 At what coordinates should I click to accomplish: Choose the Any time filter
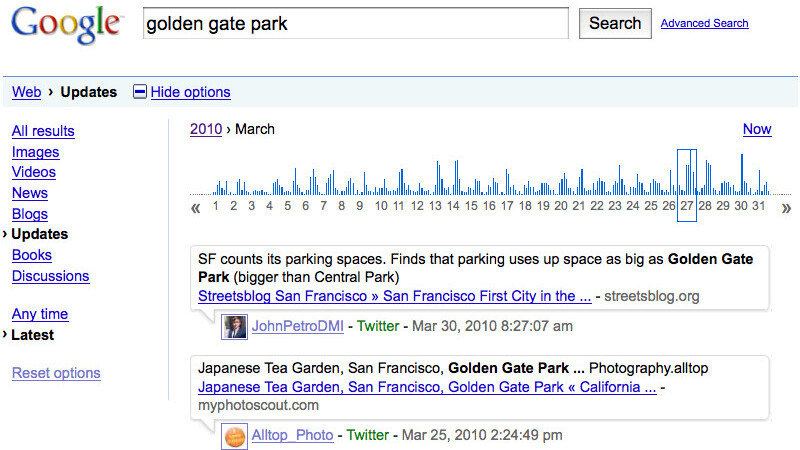click(x=39, y=314)
